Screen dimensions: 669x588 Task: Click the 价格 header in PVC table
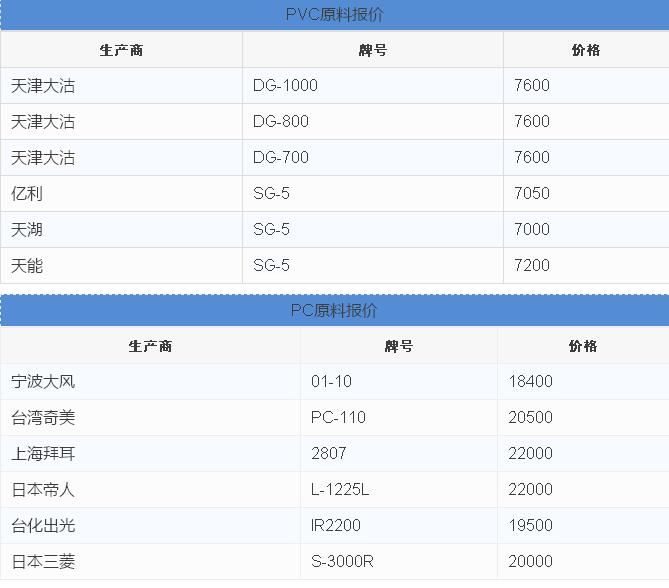pyautogui.click(x=586, y=50)
